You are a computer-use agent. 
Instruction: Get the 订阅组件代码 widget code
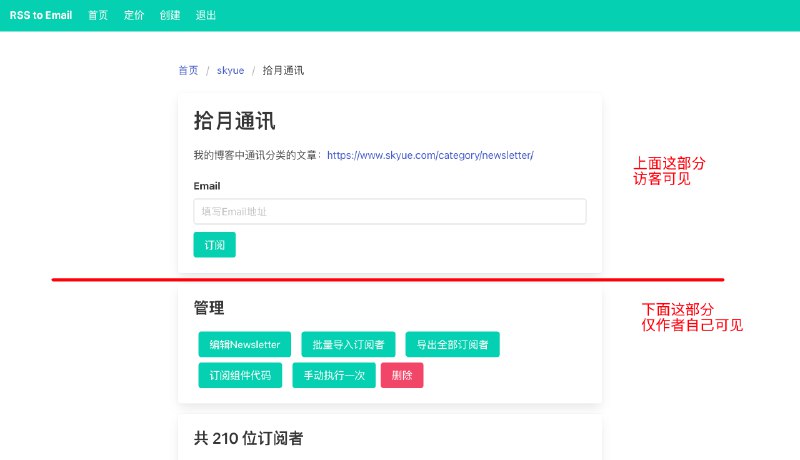point(240,376)
